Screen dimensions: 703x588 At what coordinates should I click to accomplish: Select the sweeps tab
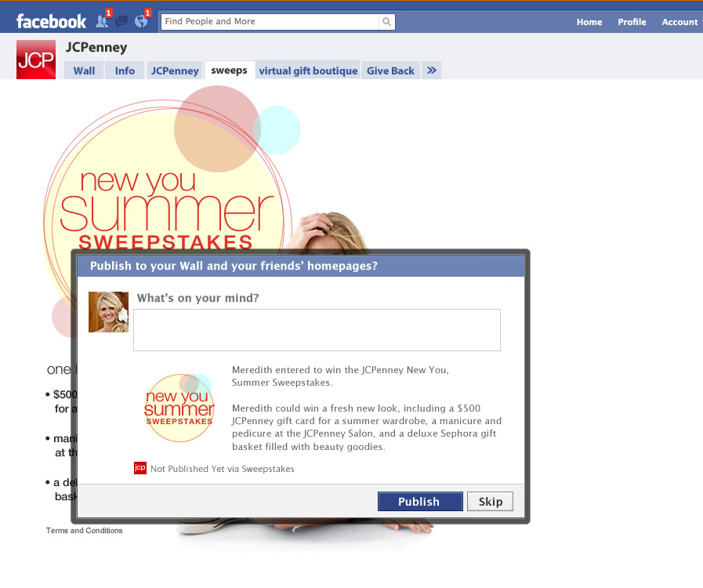tap(229, 71)
